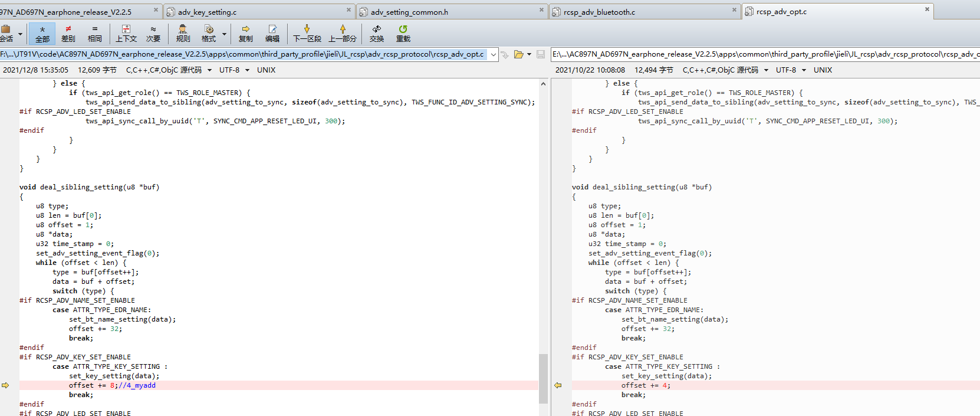Click the 复制 (Copy) toolbar button
Screen dimensions: 980x416
246,34
